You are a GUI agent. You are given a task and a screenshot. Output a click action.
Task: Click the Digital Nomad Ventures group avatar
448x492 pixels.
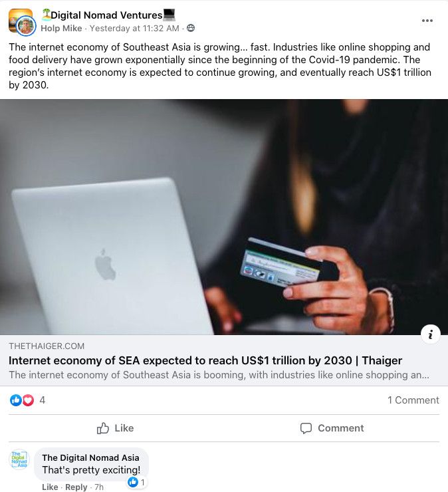pos(20,20)
